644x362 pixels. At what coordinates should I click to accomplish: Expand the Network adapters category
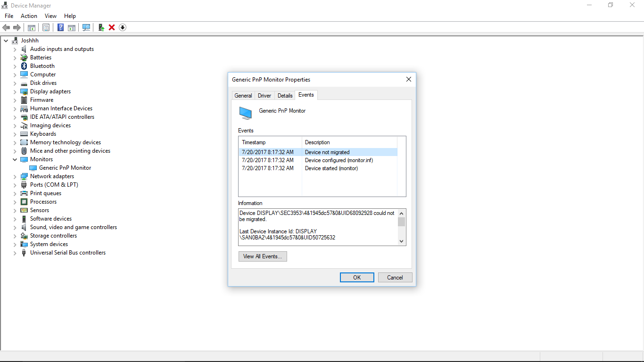[x=14, y=176]
